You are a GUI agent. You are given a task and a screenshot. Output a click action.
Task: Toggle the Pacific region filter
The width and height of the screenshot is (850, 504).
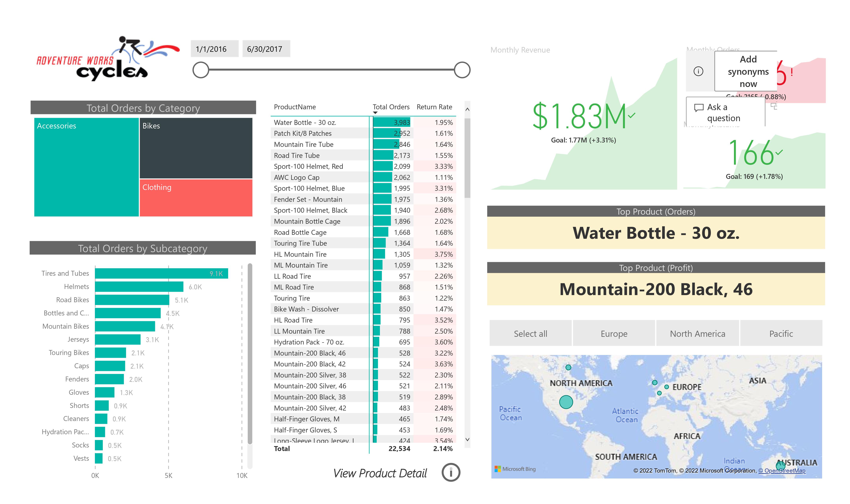coord(781,333)
